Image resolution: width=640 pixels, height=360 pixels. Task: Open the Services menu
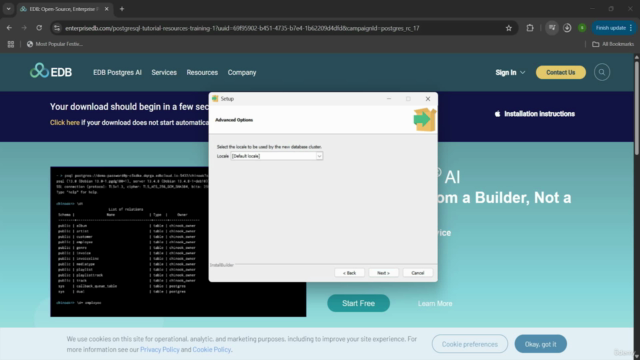click(164, 72)
